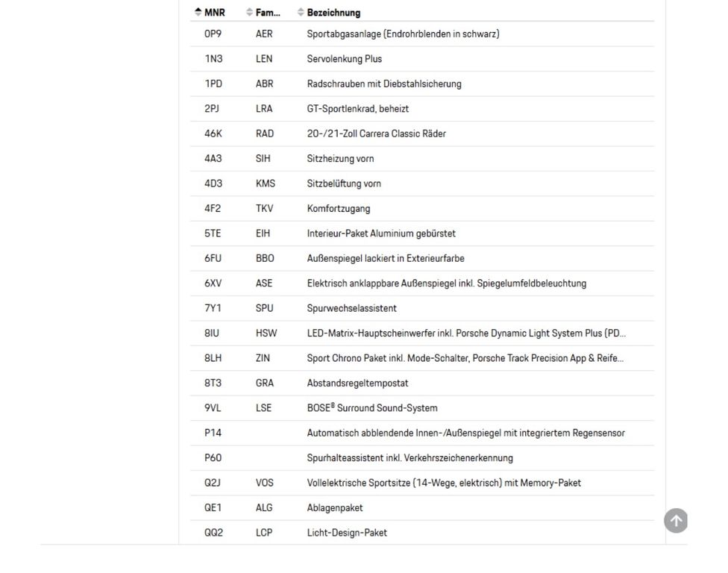The height and width of the screenshot is (573, 728).
Task: Sort by Fam... column sort icon
Action: click(249, 13)
